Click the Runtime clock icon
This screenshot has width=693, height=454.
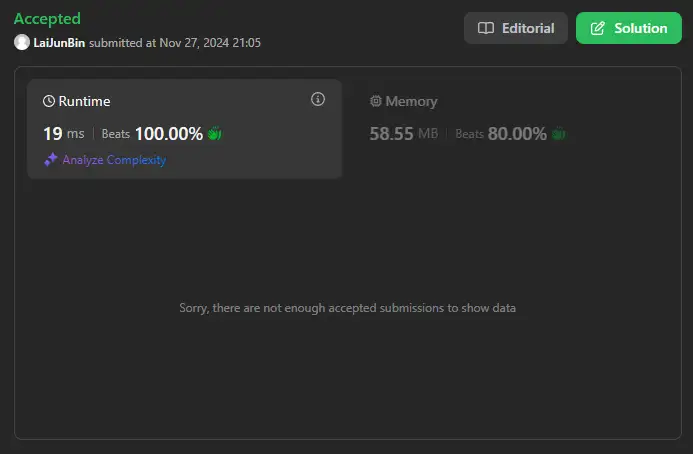tap(49, 101)
